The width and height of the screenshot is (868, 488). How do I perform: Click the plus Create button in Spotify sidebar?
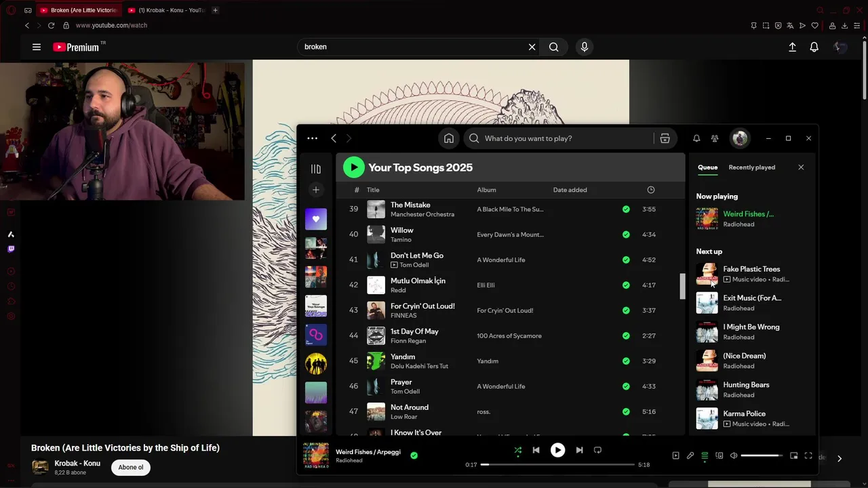coord(315,190)
